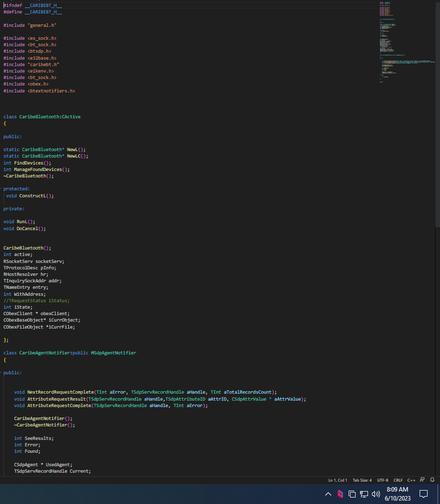Click the #ifndef __CARIBEBT_H__ line

(x=32, y=5)
